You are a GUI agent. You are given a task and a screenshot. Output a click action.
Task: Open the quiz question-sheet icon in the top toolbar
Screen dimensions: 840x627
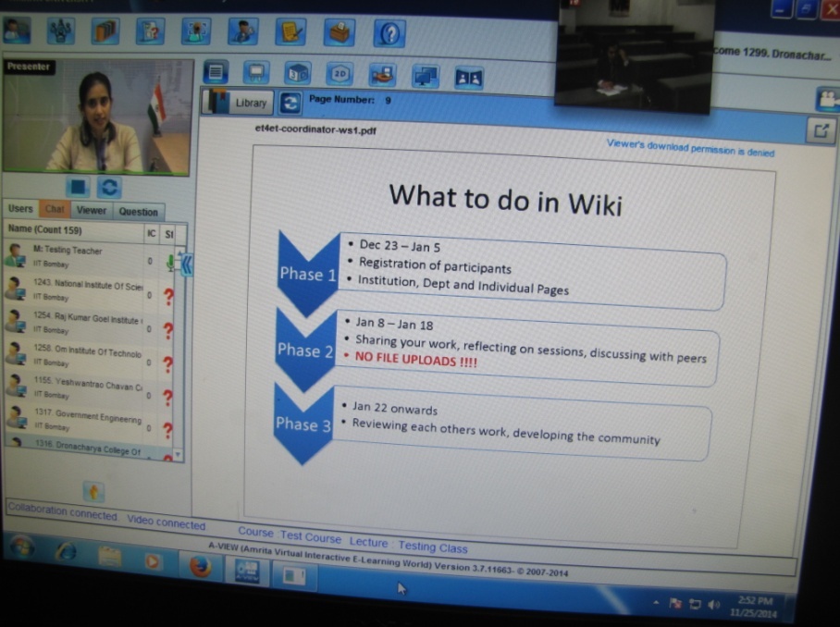click(150, 31)
